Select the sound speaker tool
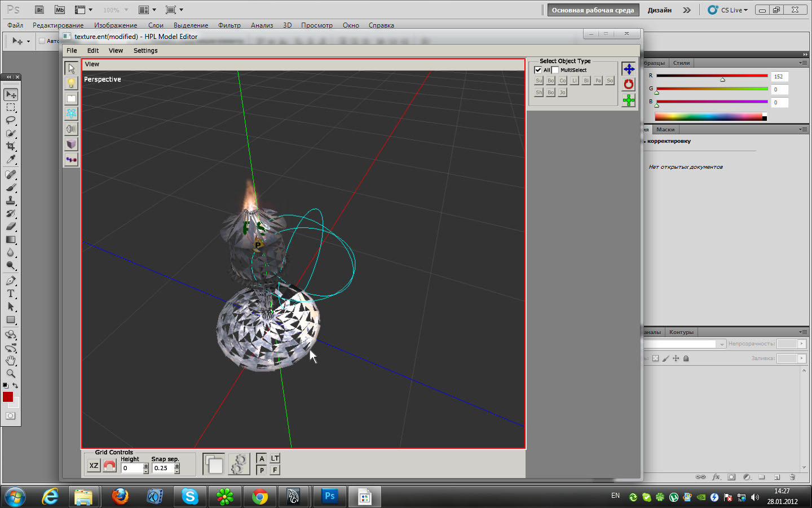This screenshot has width=812, height=508. (x=71, y=129)
